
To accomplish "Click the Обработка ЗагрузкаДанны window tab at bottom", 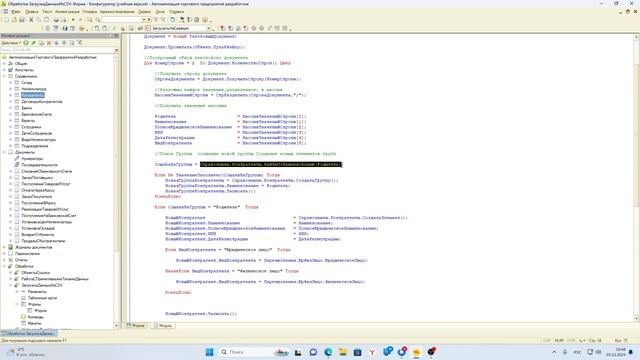I will pos(29,334).
